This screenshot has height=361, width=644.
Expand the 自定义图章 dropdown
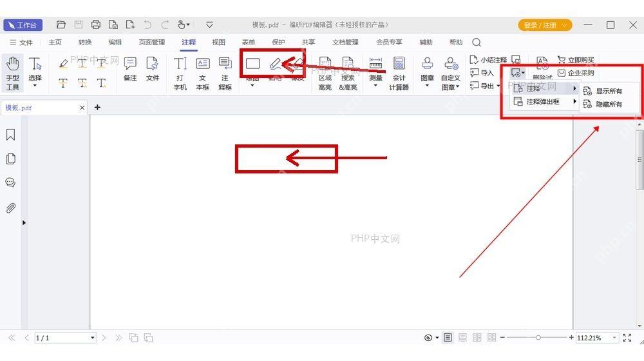(457, 87)
